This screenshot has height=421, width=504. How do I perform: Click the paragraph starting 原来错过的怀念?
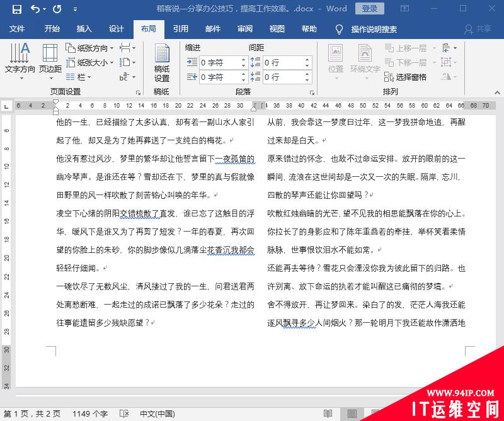coord(367,177)
